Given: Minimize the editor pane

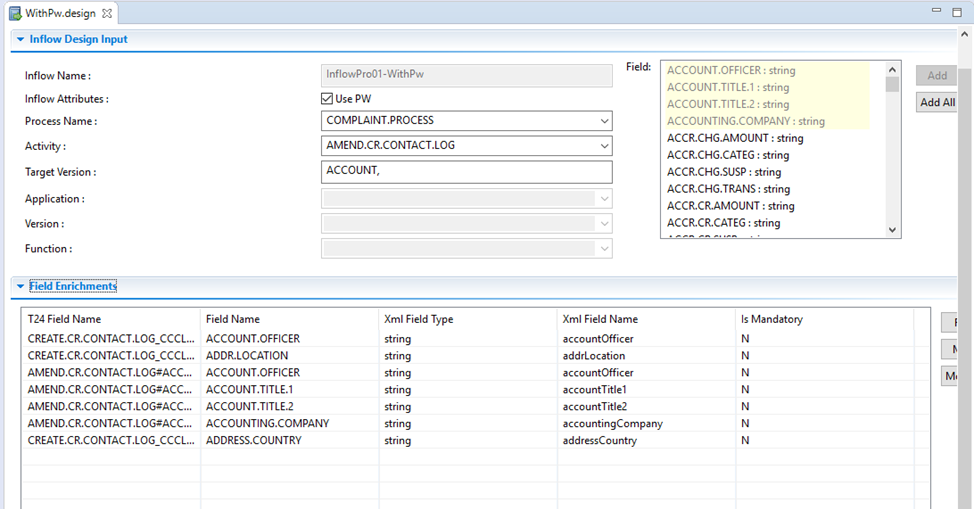Looking at the screenshot, I should 936,12.
